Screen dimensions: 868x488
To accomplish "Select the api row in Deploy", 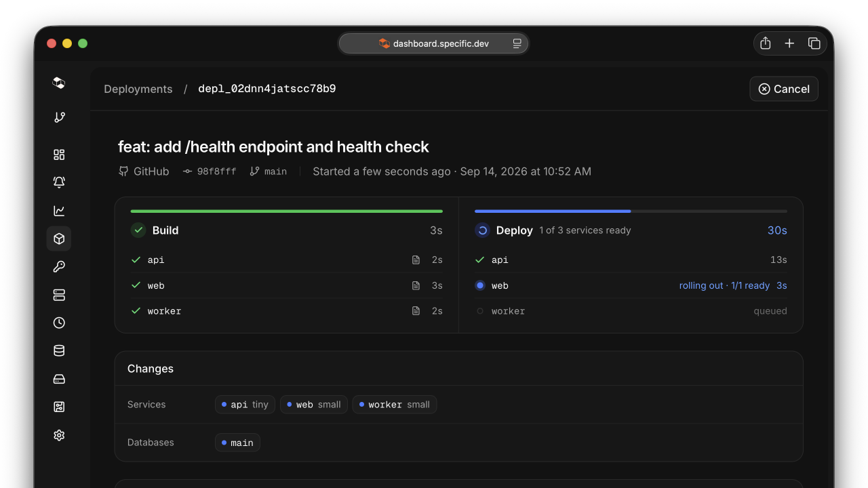I will pyautogui.click(x=631, y=260).
